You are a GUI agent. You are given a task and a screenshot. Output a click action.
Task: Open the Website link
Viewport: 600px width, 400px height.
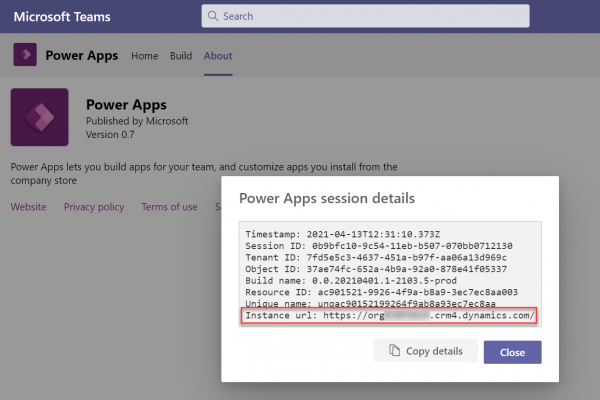(x=28, y=207)
